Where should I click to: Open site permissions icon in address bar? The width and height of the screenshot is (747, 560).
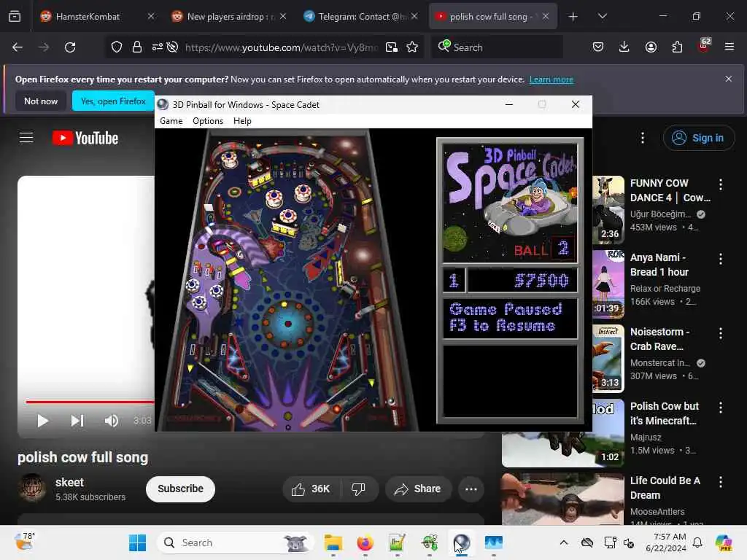(158, 47)
